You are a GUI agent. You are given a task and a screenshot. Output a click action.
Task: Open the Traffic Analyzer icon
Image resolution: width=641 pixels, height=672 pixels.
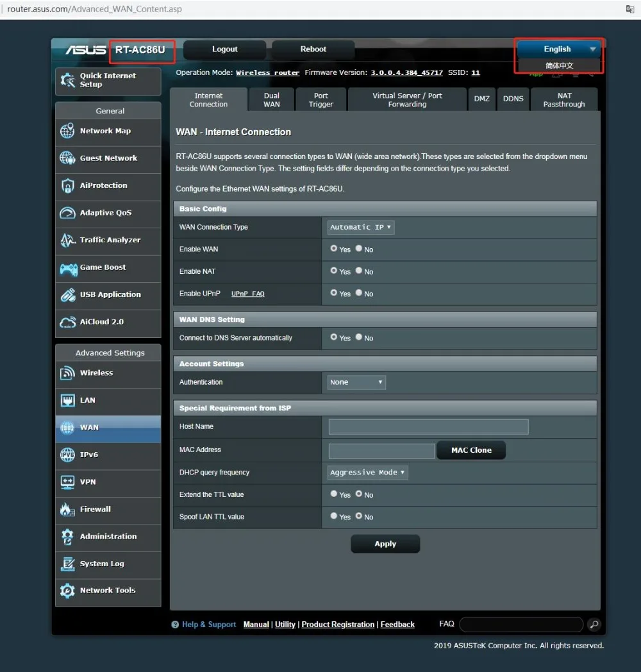click(68, 240)
